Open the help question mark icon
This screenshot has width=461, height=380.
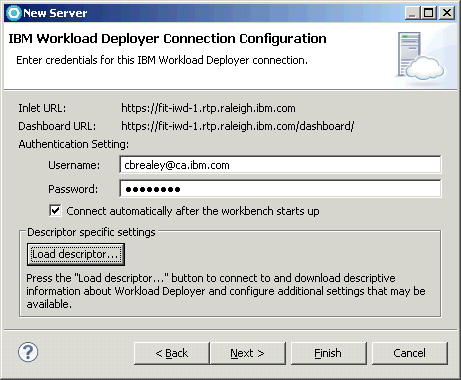pyautogui.click(x=28, y=352)
